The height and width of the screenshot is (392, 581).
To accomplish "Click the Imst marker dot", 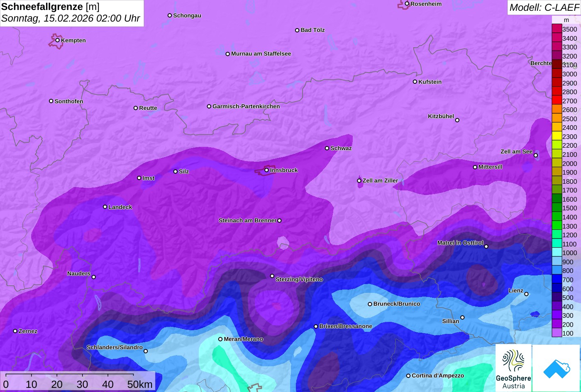I will pyautogui.click(x=139, y=178).
